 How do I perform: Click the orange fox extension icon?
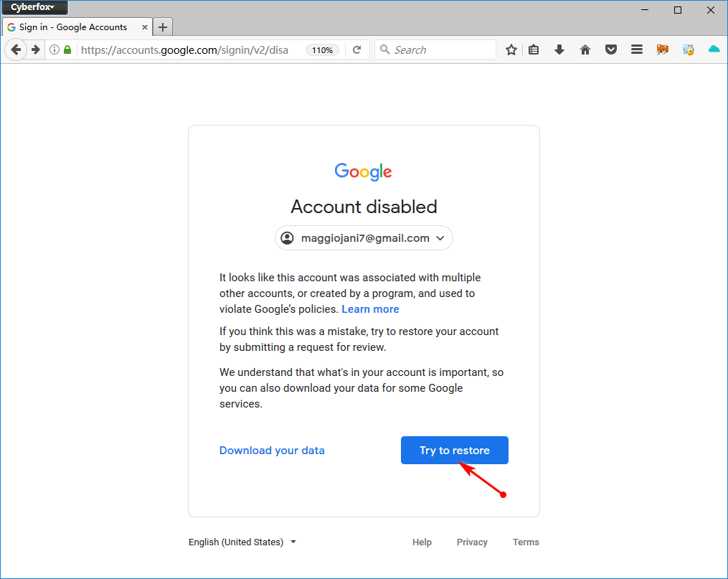pyautogui.click(x=663, y=50)
